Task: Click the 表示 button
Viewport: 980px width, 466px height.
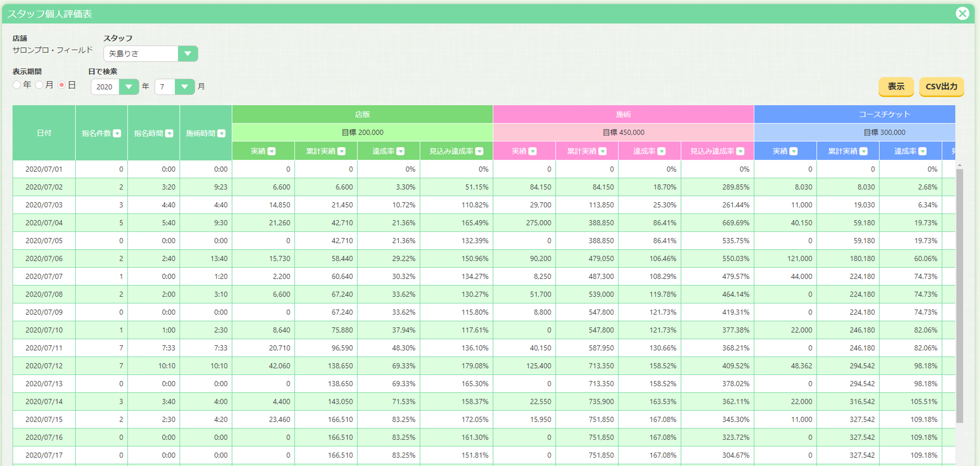Action: 896,87
